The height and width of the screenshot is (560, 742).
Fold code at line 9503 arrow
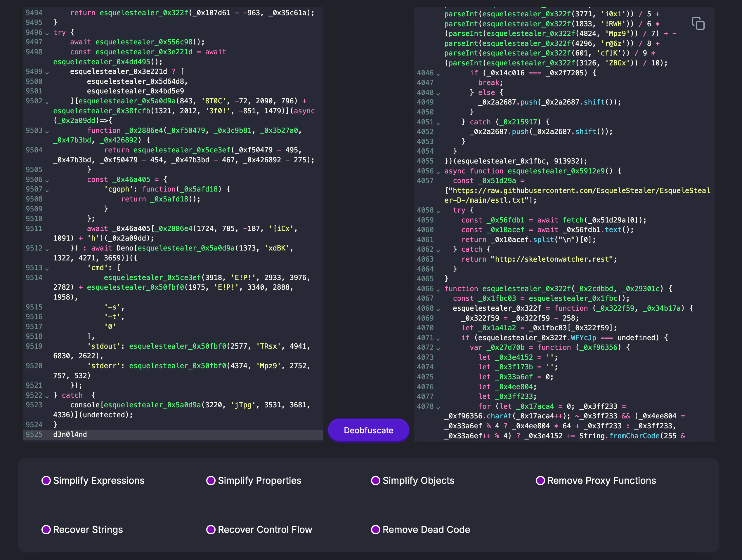[47, 132]
